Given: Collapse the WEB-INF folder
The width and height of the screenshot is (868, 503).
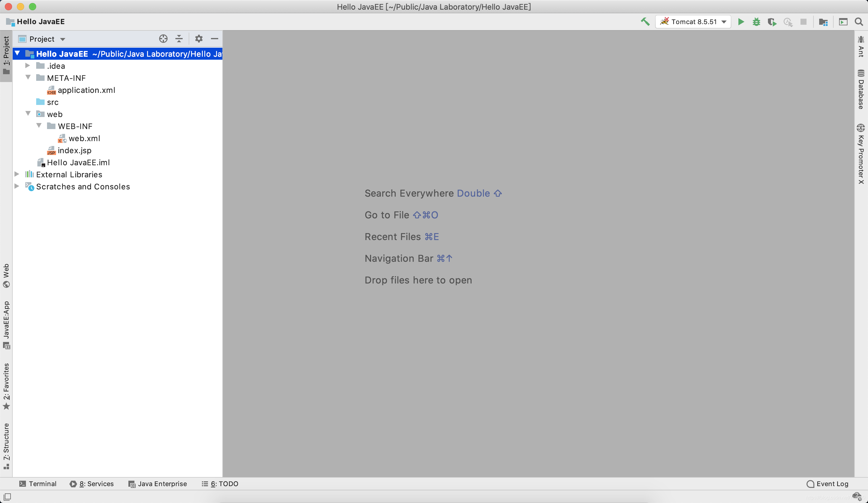Looking at the screenshot, I should coord(39,126).
